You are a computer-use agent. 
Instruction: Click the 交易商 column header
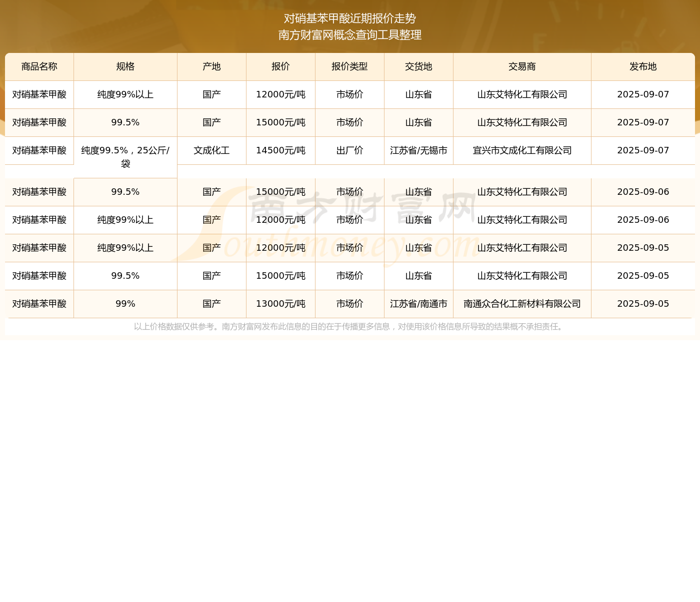pos(522,67)
